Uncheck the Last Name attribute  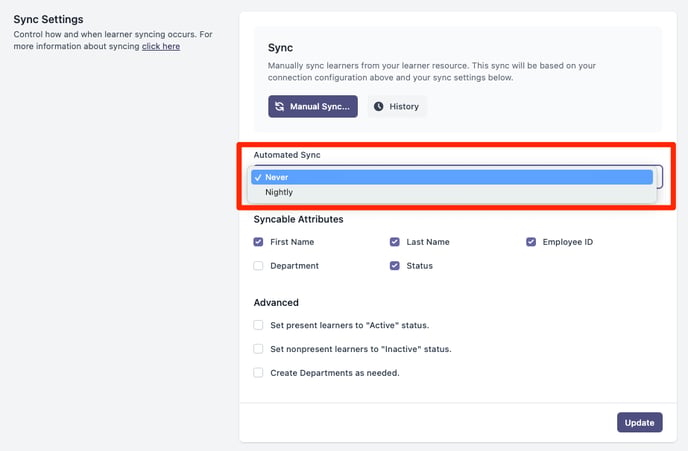tap(394, 242)
